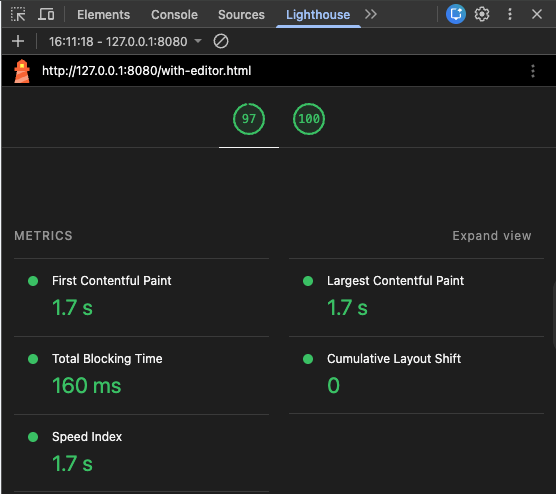The width and height of the screenshot is (556, 494).
Task: Expand the Largest Contentful Paint metric
Action: (x=416, y=297)
